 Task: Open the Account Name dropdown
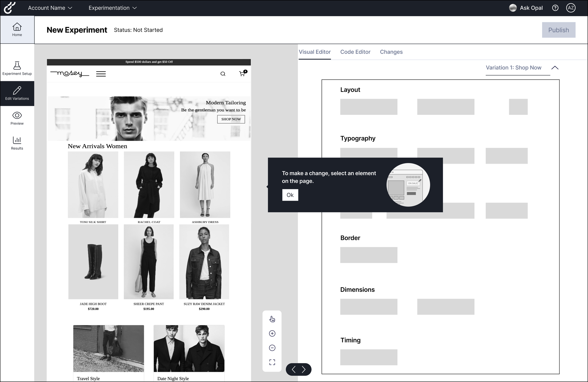(x=50, y=8)
